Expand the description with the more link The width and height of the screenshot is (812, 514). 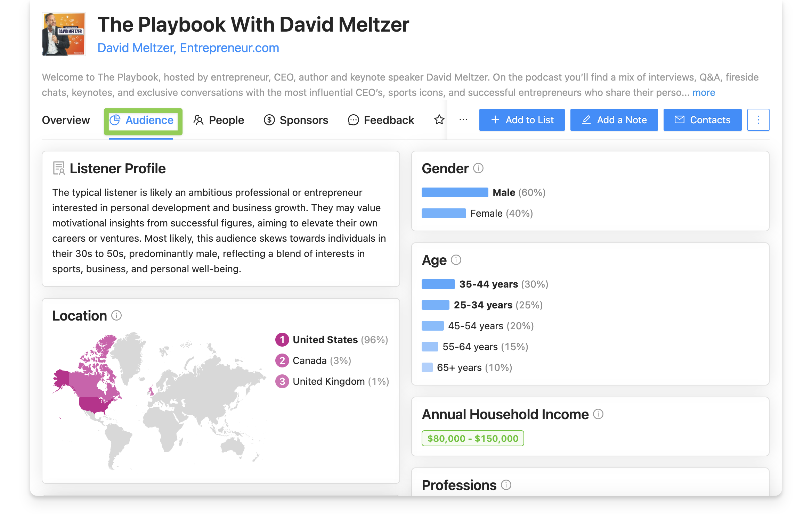coord(704,92)
